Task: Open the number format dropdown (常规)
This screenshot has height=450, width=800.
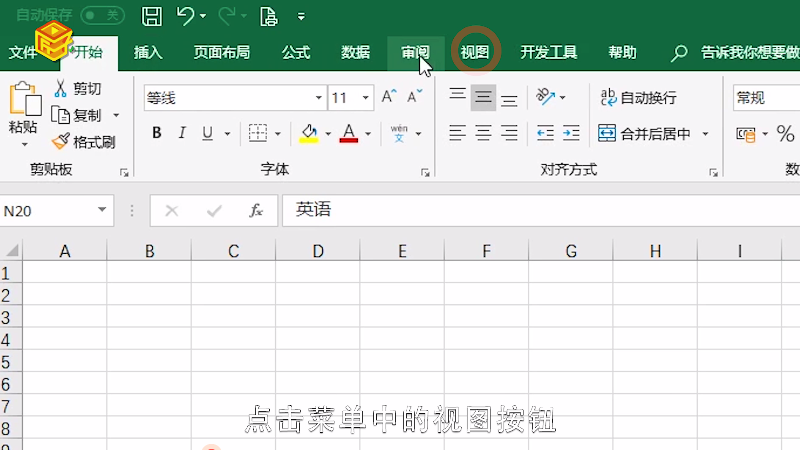Action: 765,98
